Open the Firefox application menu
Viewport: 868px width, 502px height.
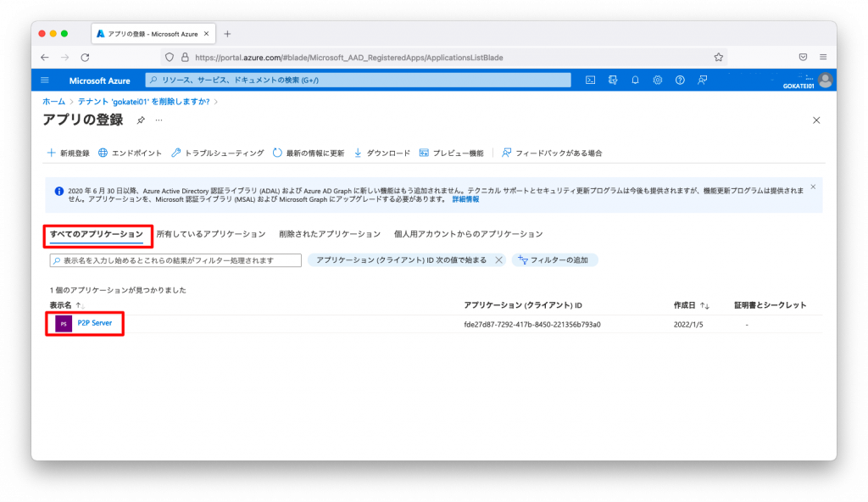pyautogui.click(x=822, y=57)
